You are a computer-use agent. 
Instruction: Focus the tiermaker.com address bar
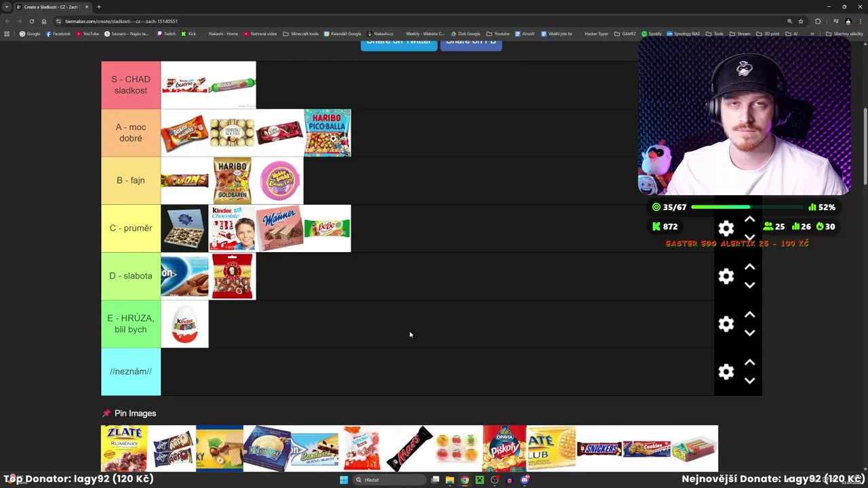[x=420, y=21]
